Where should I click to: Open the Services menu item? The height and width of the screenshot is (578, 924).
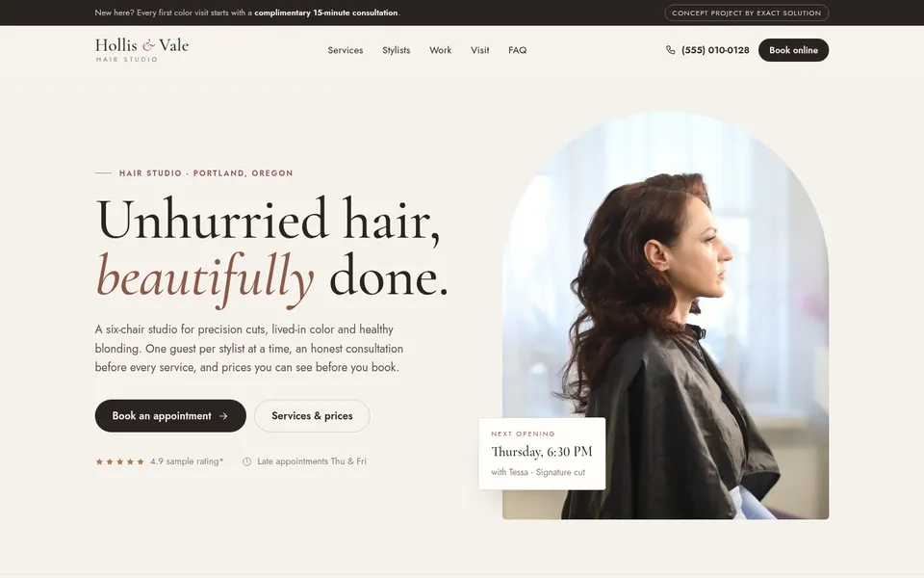(x=346, y=50)
